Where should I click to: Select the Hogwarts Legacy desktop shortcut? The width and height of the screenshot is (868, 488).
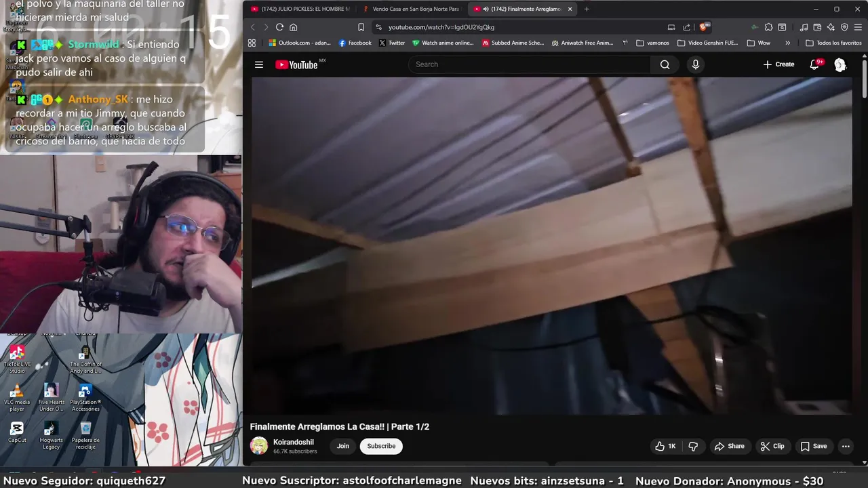[x=51, y=436]
